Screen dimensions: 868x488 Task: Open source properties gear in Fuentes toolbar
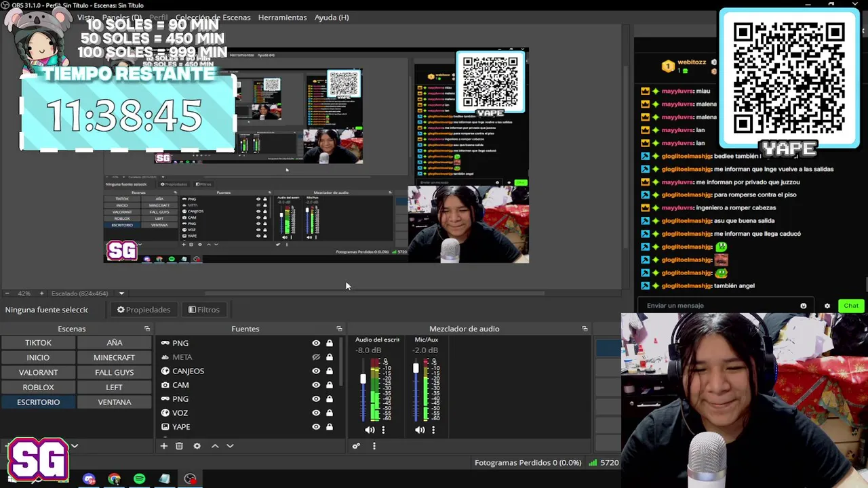tap(197, 446)
